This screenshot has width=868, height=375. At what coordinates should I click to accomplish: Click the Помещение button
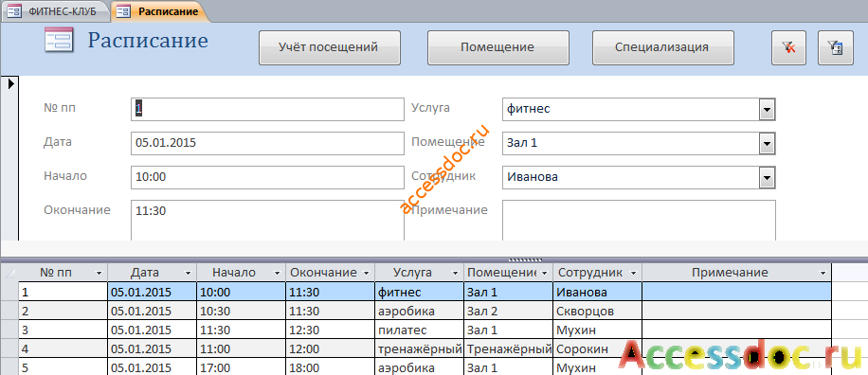497,47
